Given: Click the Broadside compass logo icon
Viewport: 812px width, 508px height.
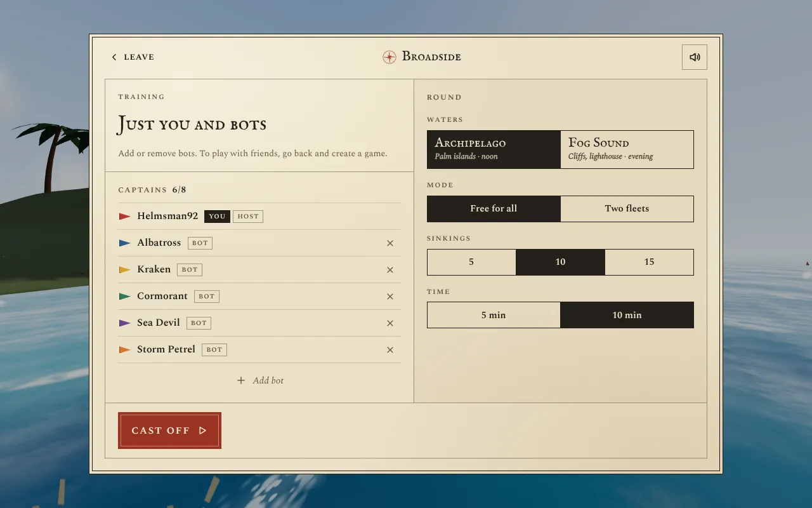Looking at the screenshot, I should point(390,57).
